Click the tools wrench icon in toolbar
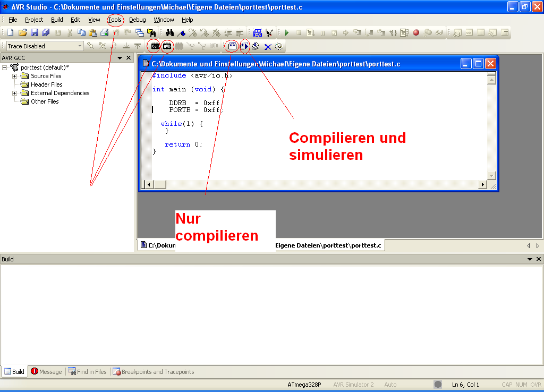 pyautogui.click(x=269, y=32)
